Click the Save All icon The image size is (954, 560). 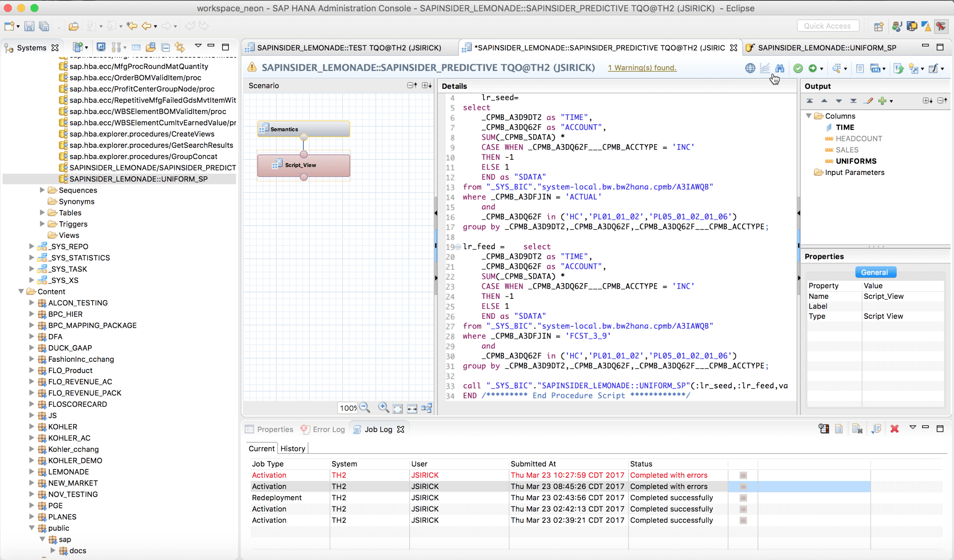click(x=44, y=26)
